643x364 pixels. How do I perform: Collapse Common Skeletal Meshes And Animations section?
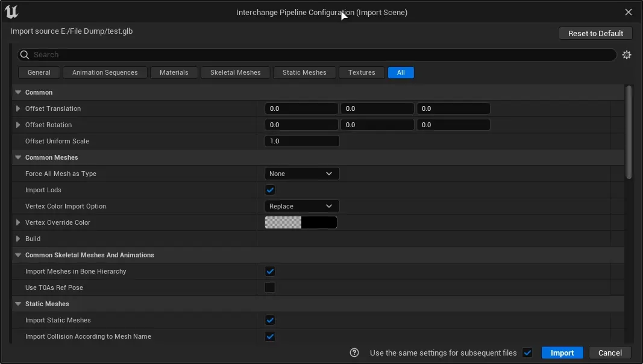point(18,255)
